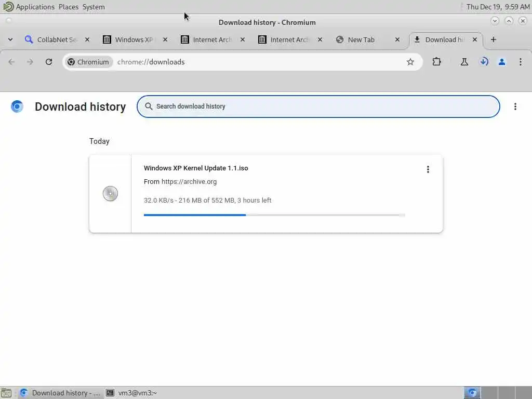Minimize the Chromium window

[x=495, y=21]
